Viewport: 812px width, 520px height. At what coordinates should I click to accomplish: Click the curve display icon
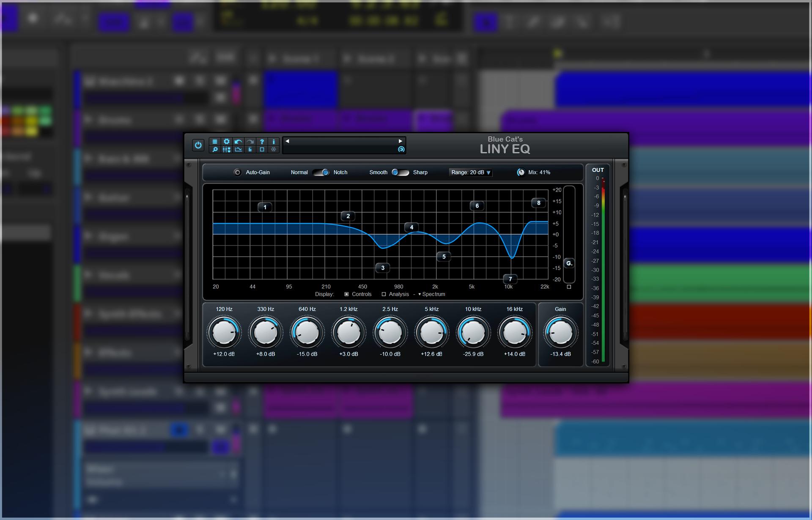[239, 149]
